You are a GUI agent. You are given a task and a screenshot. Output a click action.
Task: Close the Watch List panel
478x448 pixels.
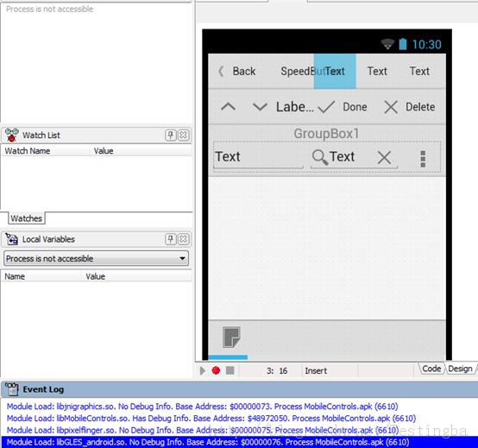pyautogui.click(x=183, y=135)
